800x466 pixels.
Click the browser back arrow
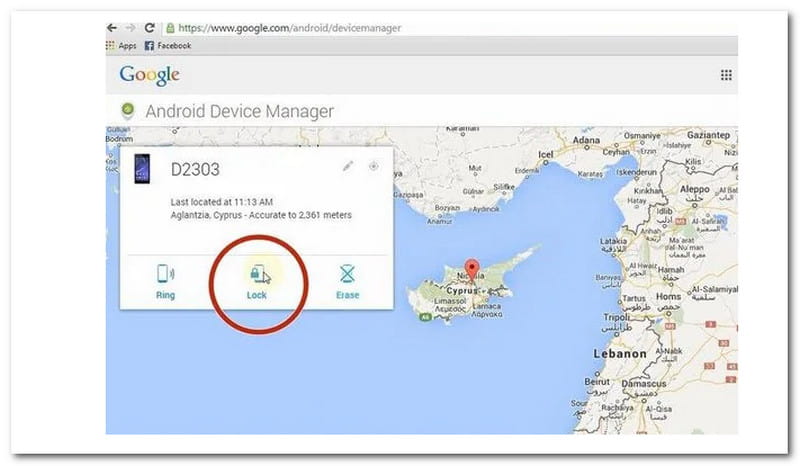113,28
